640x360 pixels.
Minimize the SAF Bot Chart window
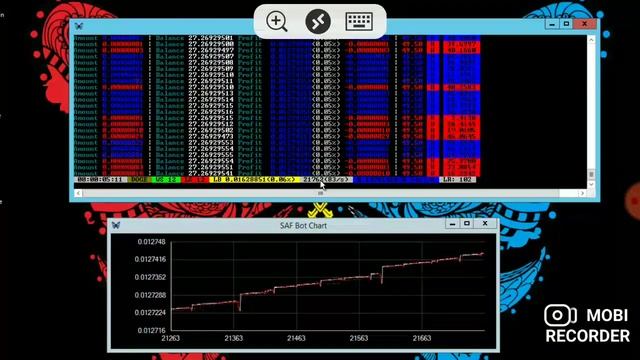coord(452,224)
